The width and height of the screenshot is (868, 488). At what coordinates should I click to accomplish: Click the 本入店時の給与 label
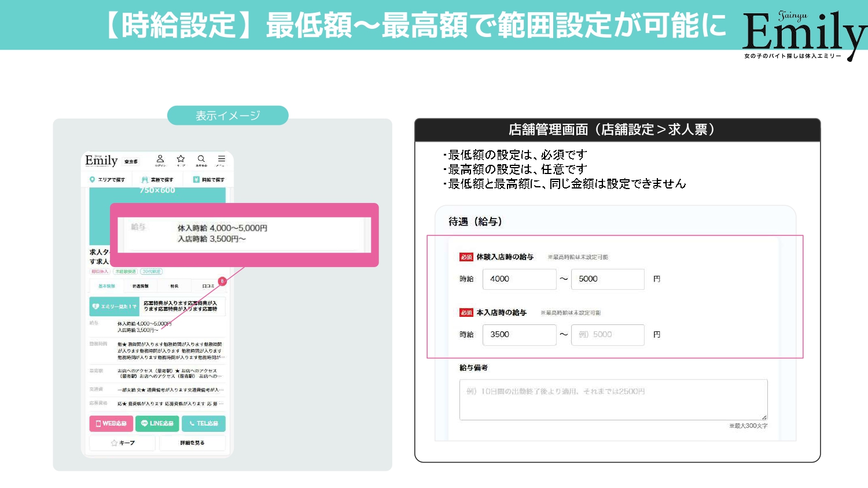tap(502, 312)
